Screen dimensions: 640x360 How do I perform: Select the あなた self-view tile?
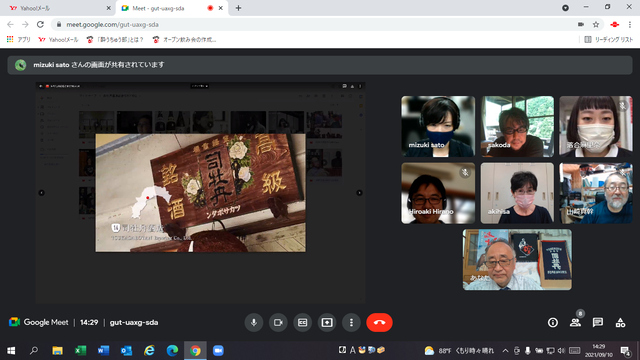coord(517,260)
